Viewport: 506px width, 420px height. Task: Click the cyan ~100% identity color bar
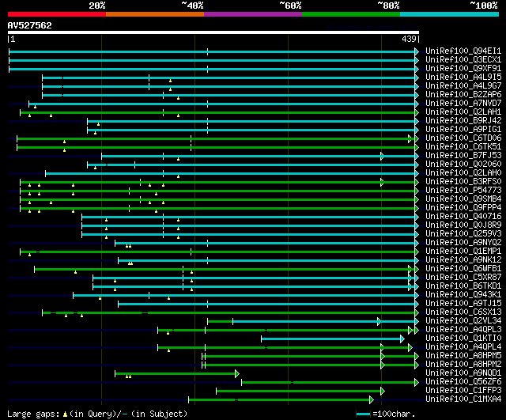[x=450, y=14]
